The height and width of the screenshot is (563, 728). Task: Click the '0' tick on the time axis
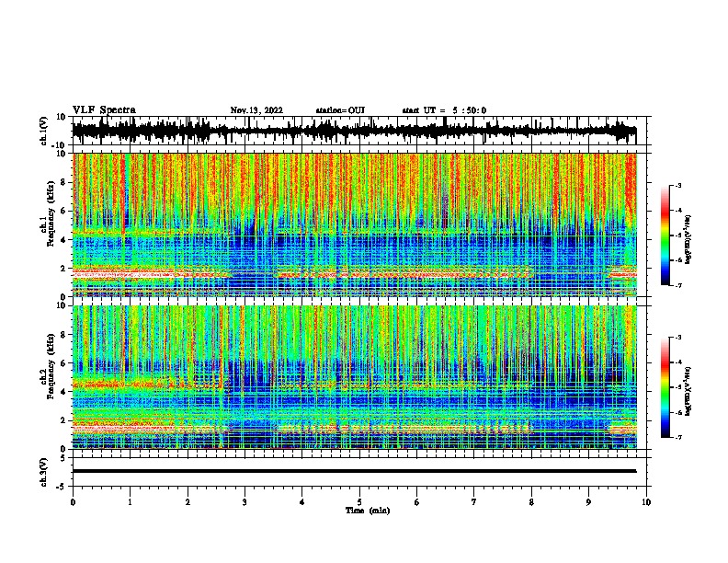point(73,502)
